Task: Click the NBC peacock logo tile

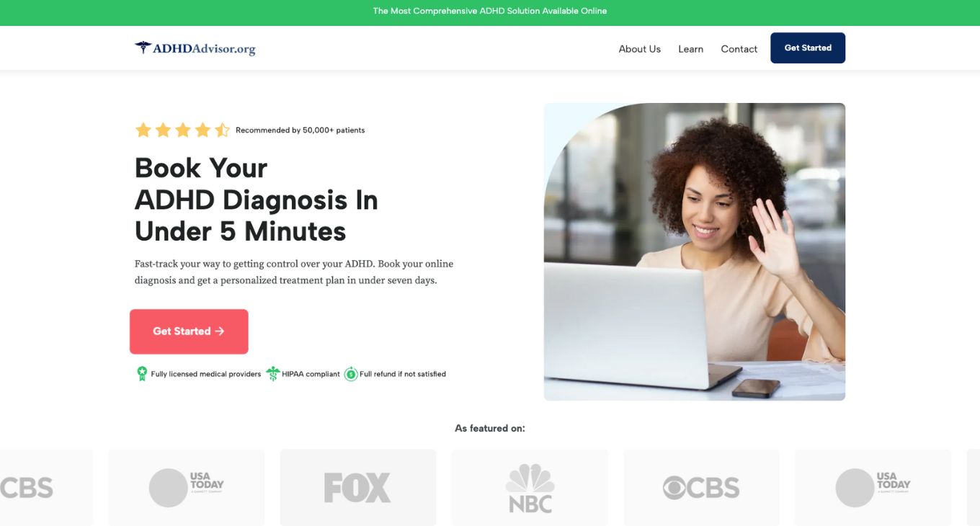Action: 530,487
